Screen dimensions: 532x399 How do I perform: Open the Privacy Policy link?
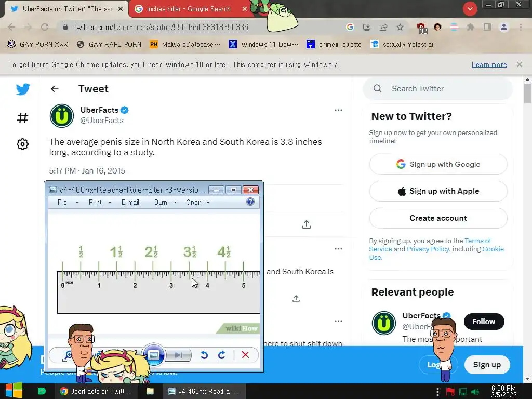point(428,249)
